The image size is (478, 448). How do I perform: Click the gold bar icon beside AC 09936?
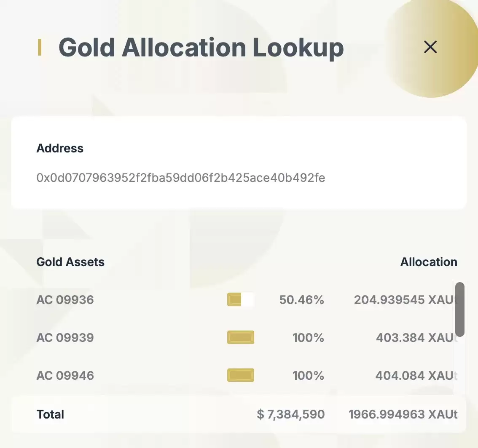click(x=240, y=299)
